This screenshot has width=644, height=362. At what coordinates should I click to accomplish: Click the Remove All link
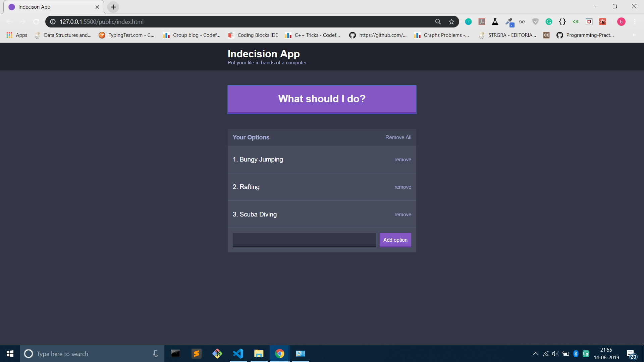tap(398, 137)
